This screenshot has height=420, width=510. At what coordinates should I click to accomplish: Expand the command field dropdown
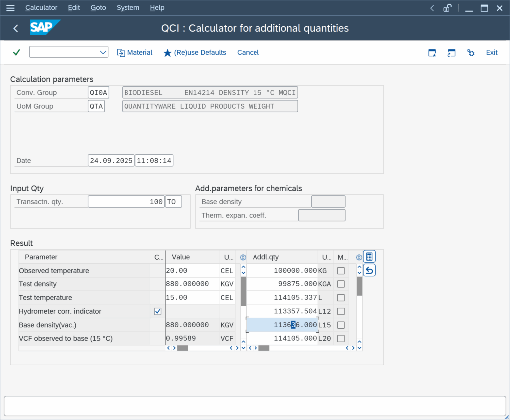pyautogui.click(x=103, y=52)
